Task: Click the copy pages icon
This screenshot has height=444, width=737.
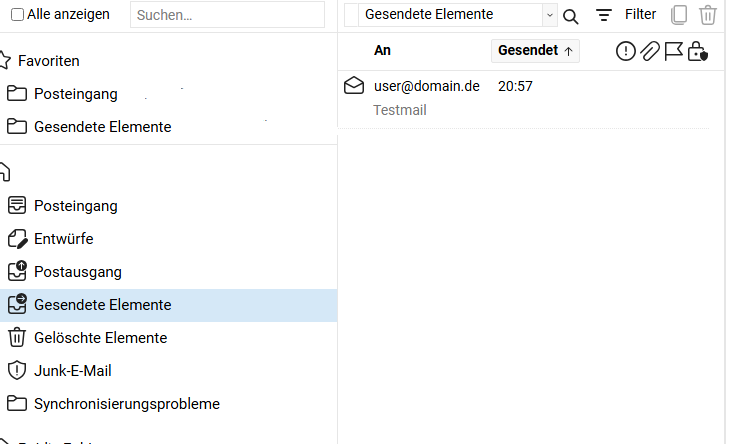Action: 680,15
